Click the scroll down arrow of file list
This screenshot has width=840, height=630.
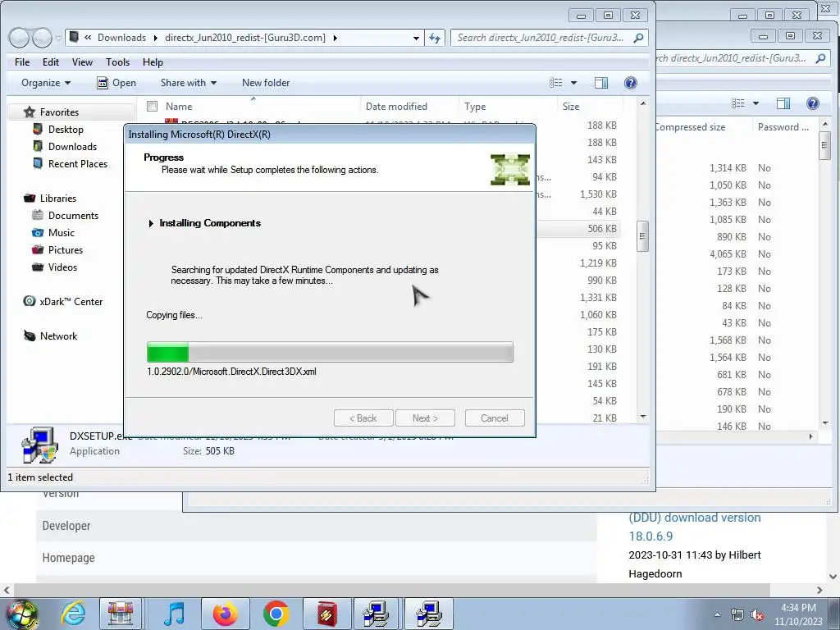pos(643,417)
